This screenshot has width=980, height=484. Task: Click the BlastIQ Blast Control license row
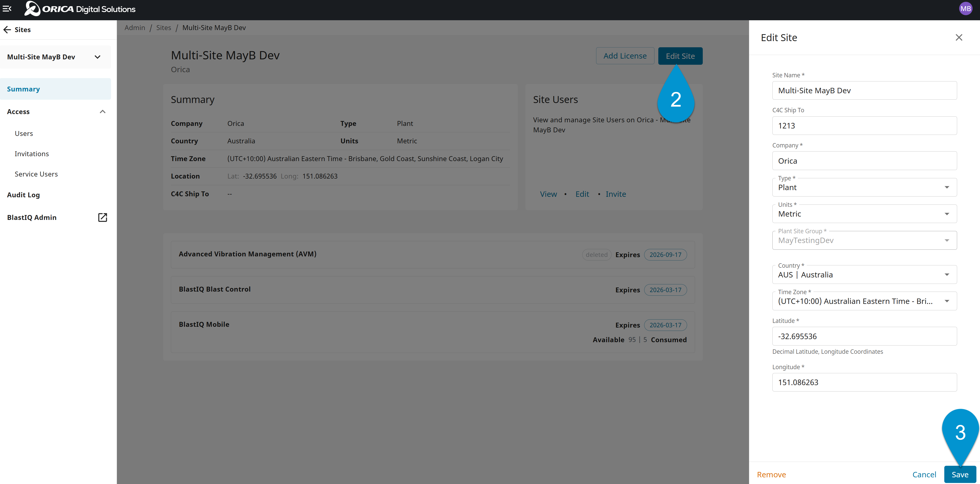tap(432, 290)
